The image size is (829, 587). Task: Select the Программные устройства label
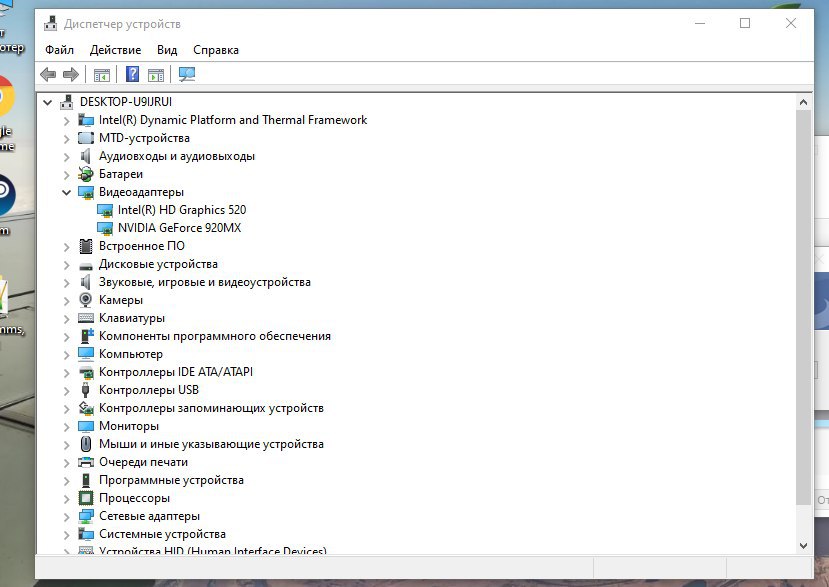(171, 480)
